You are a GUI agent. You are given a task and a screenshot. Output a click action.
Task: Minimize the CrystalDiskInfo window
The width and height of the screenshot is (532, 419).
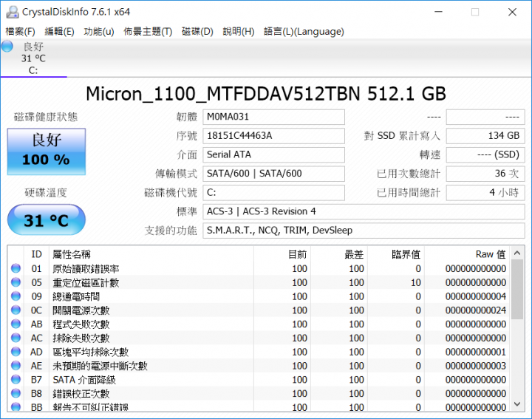[x=438, y=12]
